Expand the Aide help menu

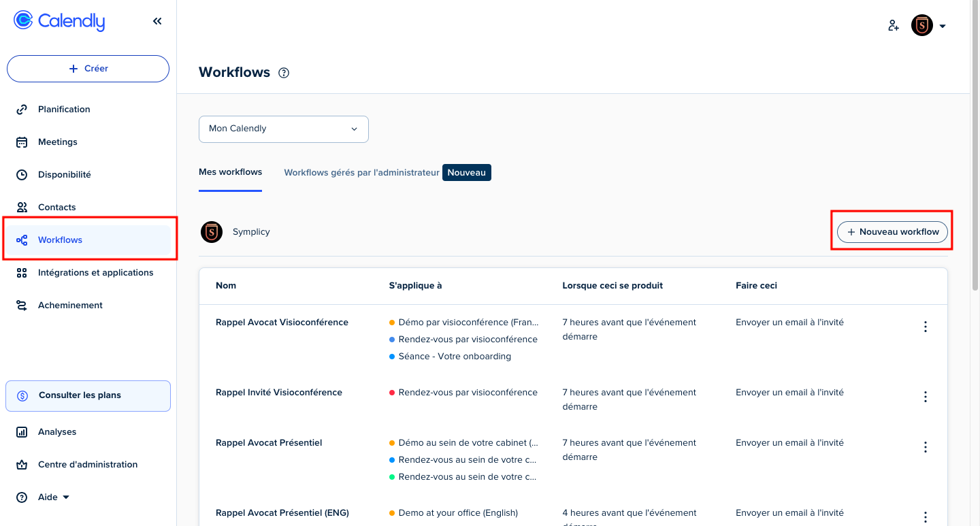54,497
